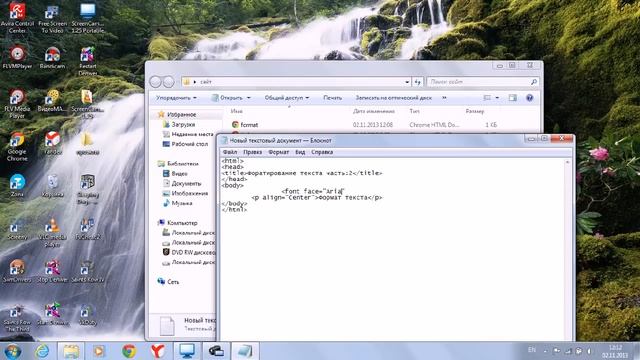Screen dimensions: 640x360
Task: Switch to Explorer window on taskbar
Action: pos(71,351)
